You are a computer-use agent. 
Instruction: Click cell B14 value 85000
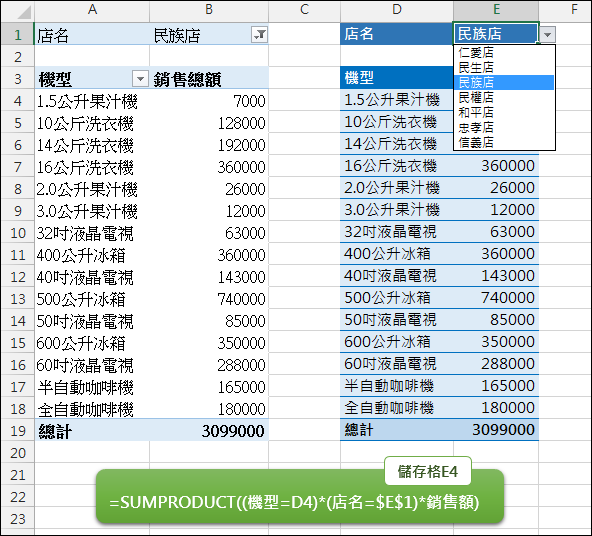pyautogui.click(x=209, y=321)
